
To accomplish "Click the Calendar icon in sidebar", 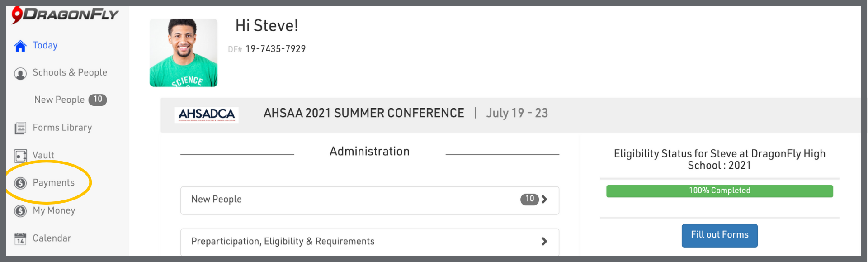I will click(x=20, y=238).
